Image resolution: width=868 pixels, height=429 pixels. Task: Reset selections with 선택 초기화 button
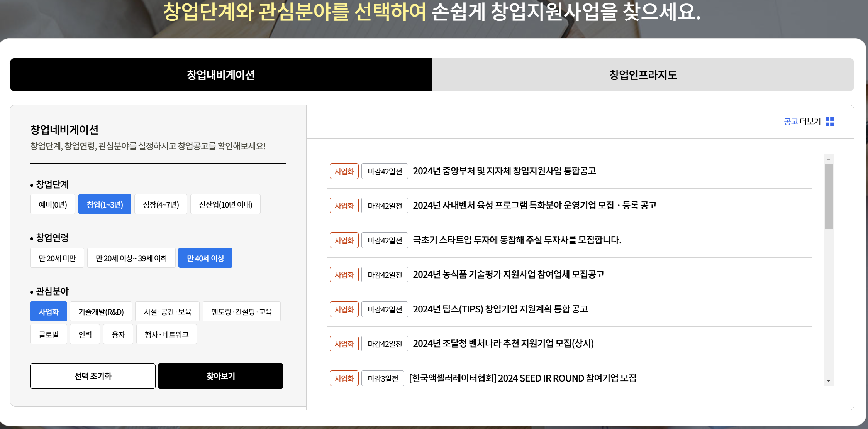(x=93, y=376)
